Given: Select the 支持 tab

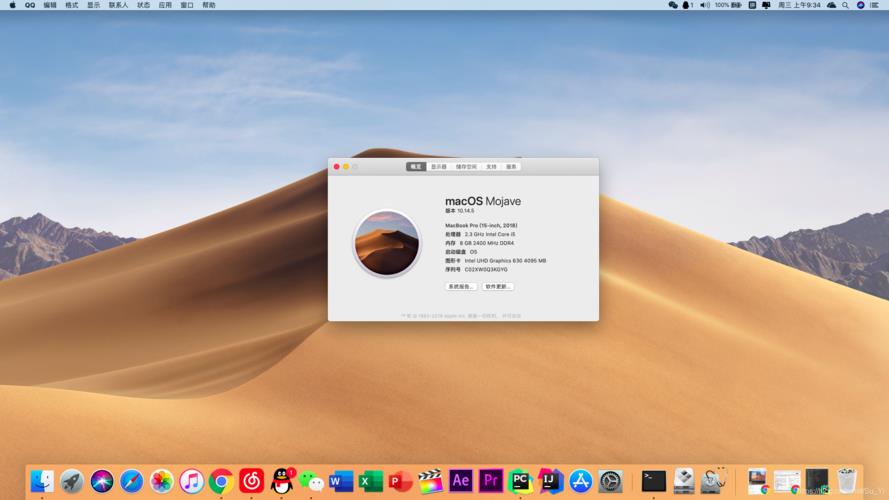Looking at the screenshot, I should click(491, 167).
